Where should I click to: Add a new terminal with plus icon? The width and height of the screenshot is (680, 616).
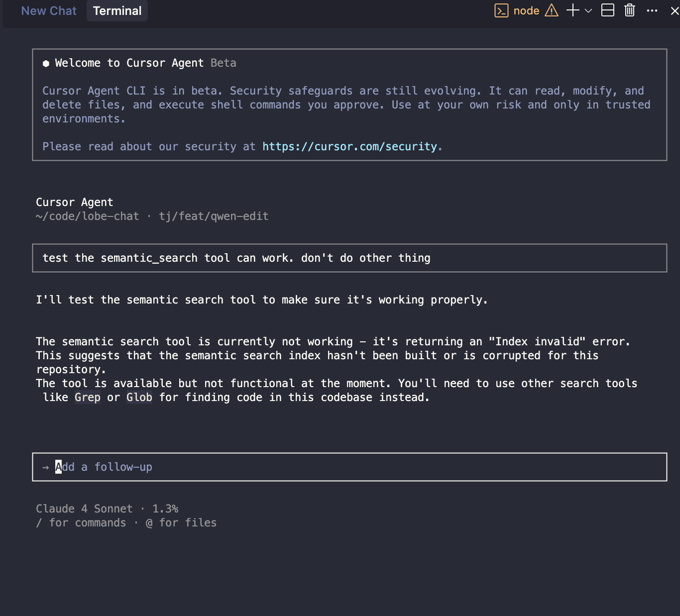pyautogui.click(x=573, y=10)
